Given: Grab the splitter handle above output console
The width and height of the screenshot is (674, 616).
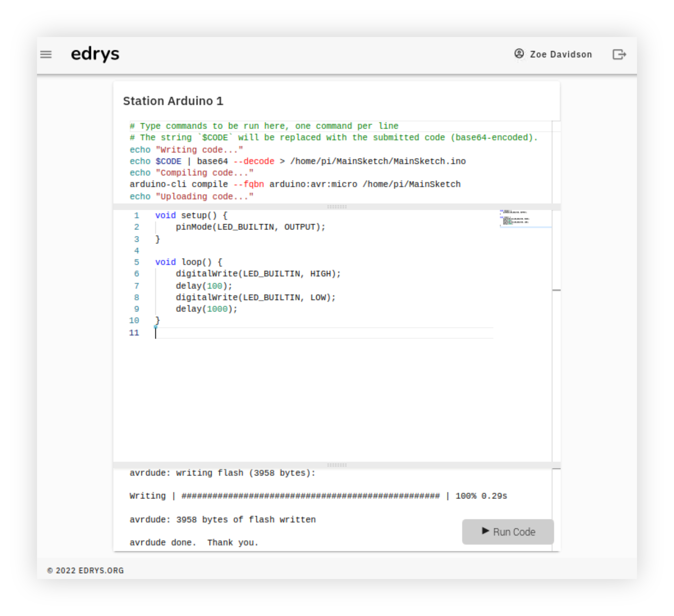Looking at the screenshot, I should click(337, 465).
